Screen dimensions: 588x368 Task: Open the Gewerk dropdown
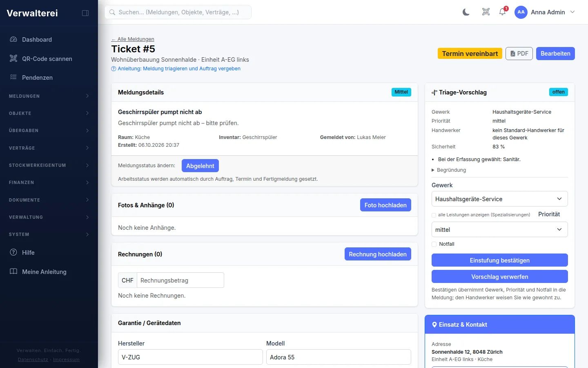click(499, 199)
